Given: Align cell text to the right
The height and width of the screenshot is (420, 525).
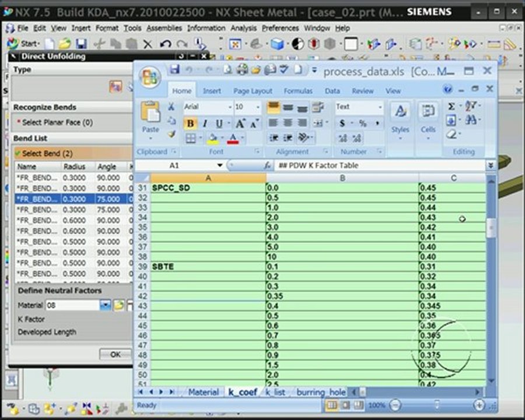Looking at the screenshot, I should (302, 123).
